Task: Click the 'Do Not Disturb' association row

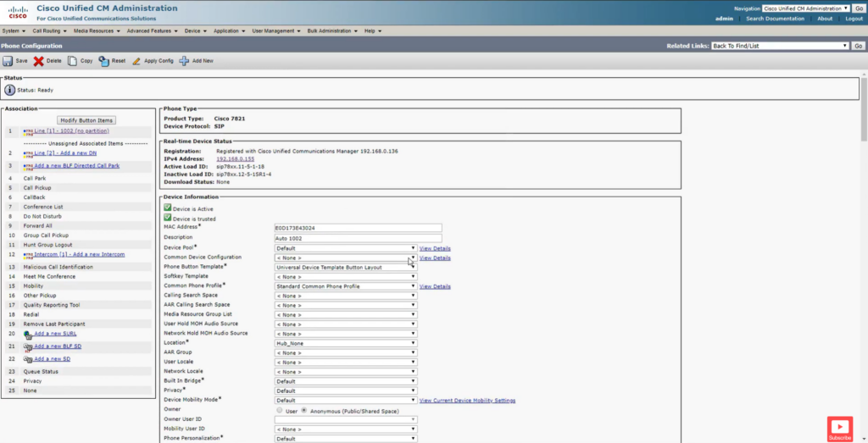Action: [x=77, y=216]
